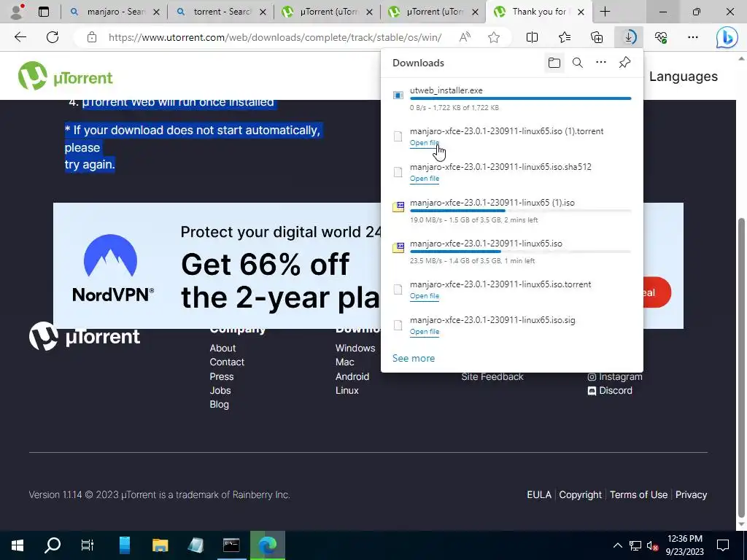The image size is (747, 560).
Task: Open Edge Settings and more menu
Action: (693, 37)
